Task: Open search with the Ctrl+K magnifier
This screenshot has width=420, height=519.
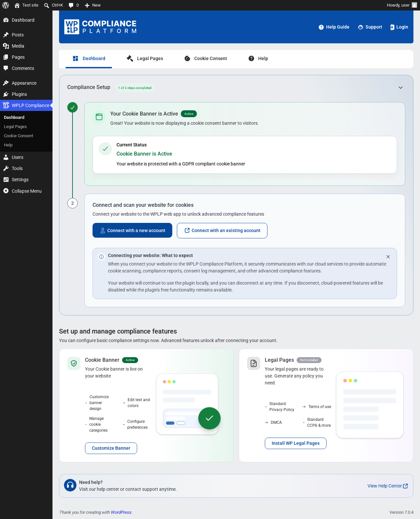Action: coord(47,5)
